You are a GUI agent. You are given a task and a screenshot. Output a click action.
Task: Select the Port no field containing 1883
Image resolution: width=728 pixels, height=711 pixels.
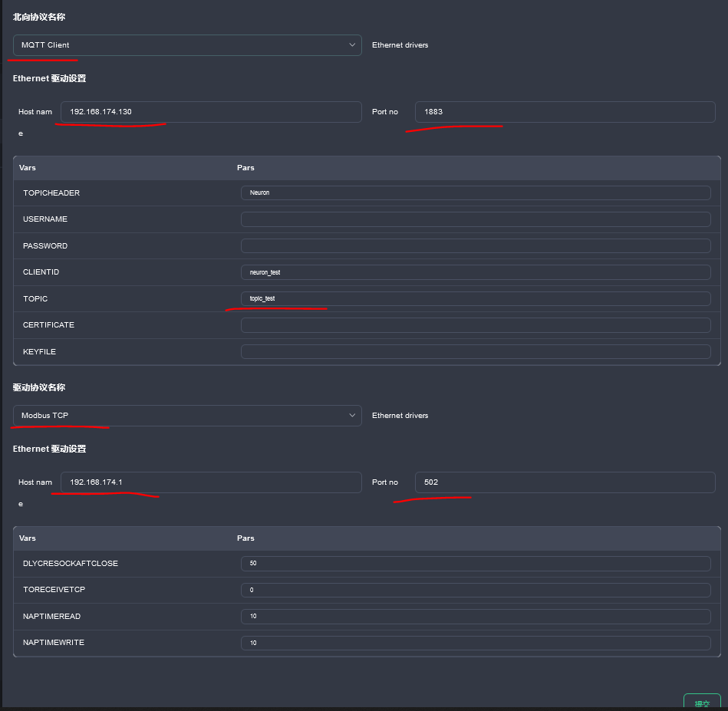[564, 111]
